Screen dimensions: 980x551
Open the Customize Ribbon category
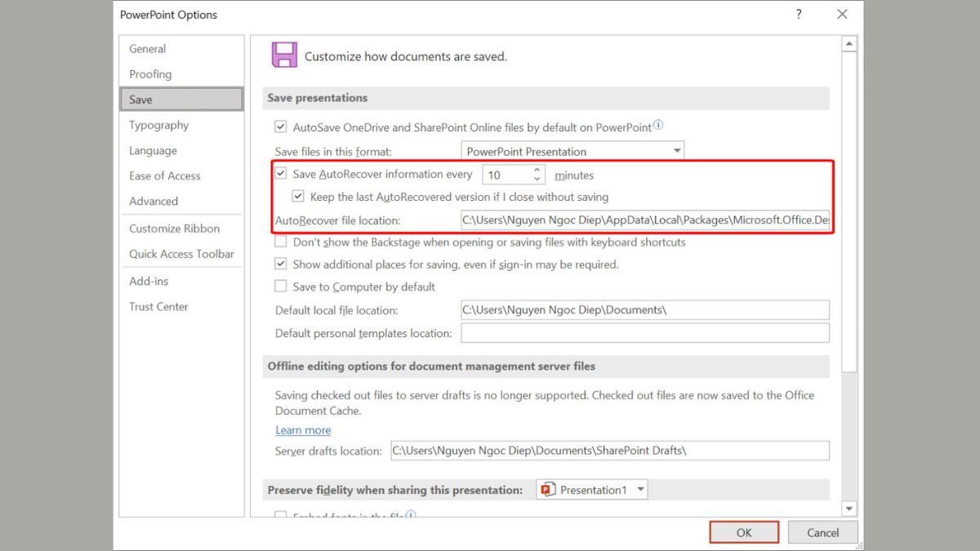181,229
